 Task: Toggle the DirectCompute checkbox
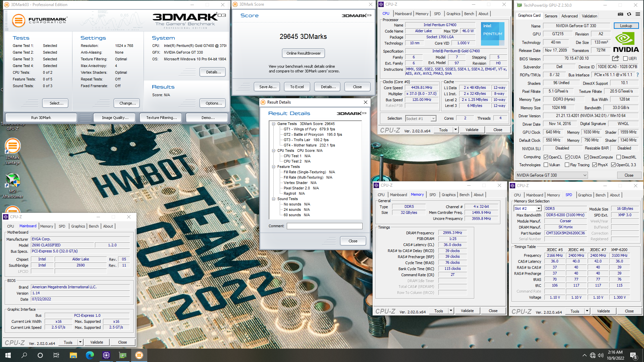[x=586, y=157]
